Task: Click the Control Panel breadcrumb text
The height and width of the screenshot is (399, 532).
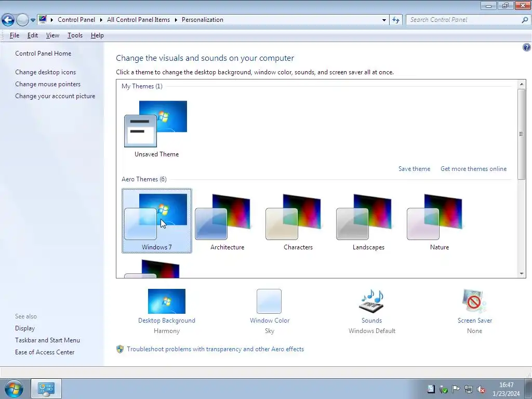Action: point(76,20)
